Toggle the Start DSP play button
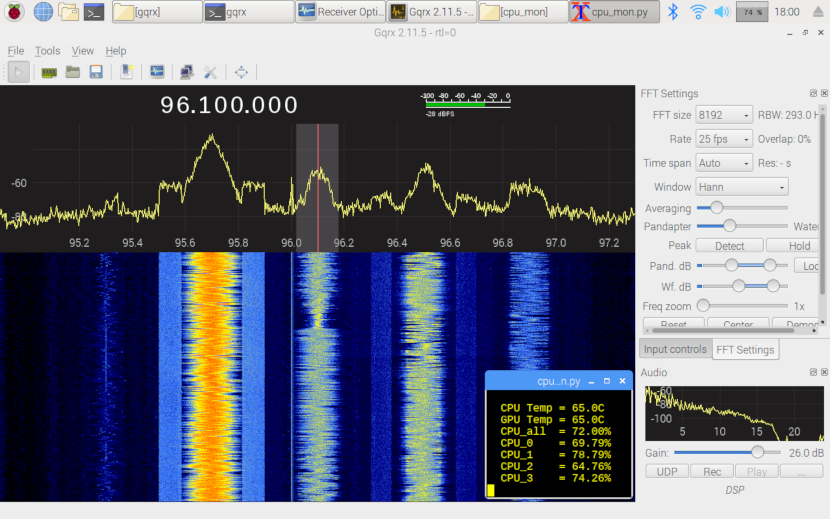The height and width of the screenshot is (519, 830). 19,72
